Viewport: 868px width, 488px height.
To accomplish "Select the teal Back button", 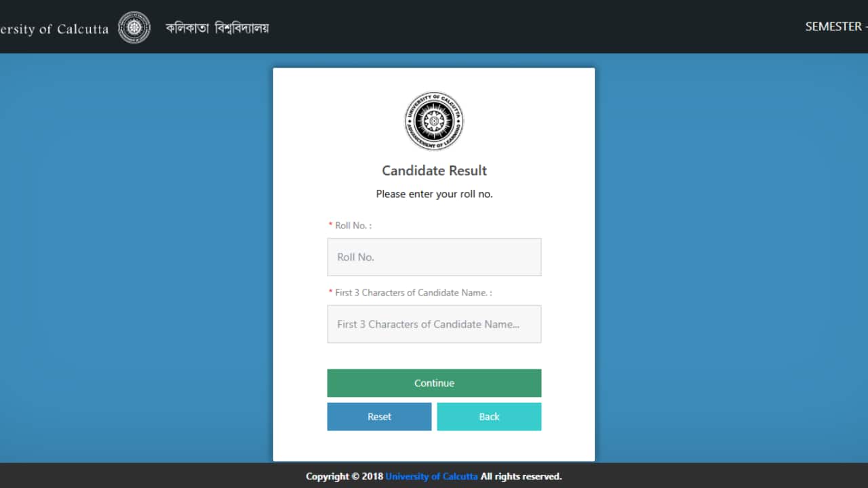I will (489, 416).
